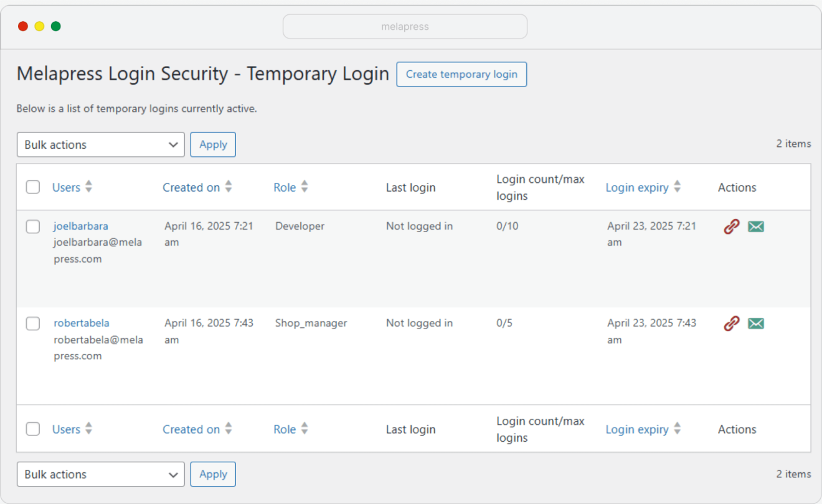Sort arrows next to footer Login expiry

pyautogui.click(x=678, y=429)
